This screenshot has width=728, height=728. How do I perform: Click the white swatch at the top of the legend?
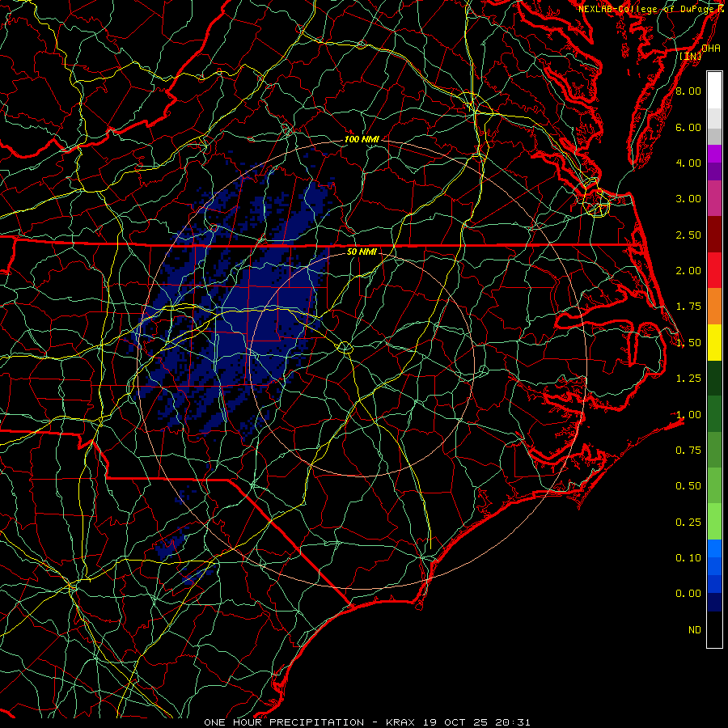(x=714, y=91)
